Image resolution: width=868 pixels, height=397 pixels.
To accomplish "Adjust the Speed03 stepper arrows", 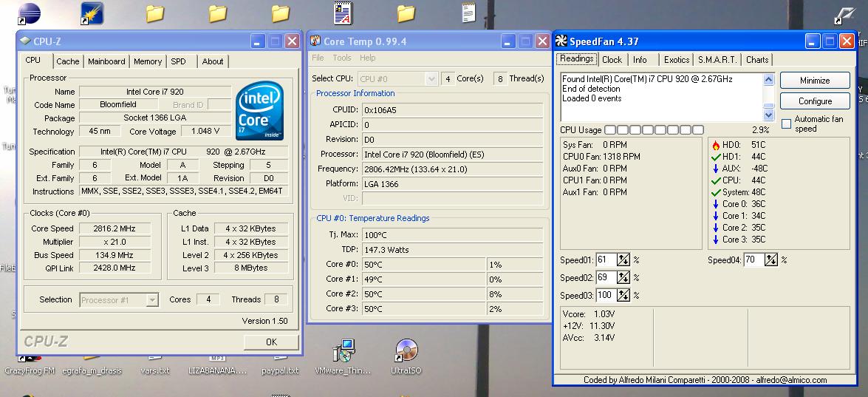I will pyautogui.click(x=624, y=295).
